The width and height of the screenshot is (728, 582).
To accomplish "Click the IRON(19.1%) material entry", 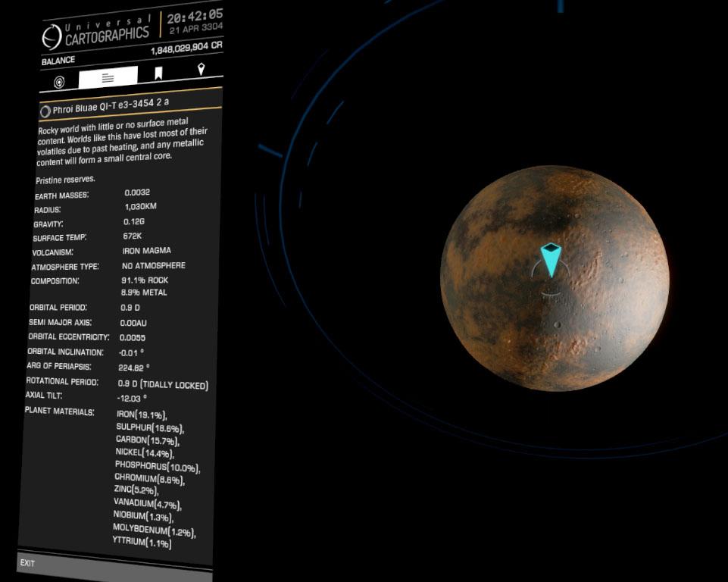I will coord(142,415).
